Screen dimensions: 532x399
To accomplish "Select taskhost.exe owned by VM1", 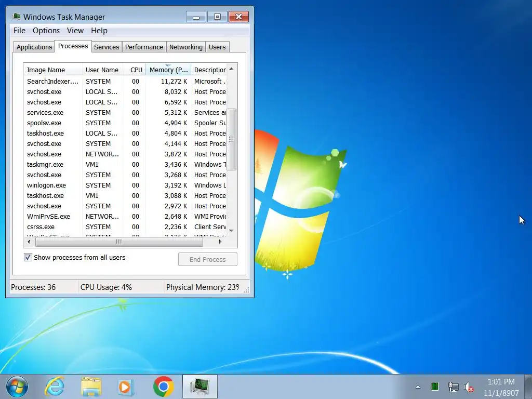I will pos(125,196).
